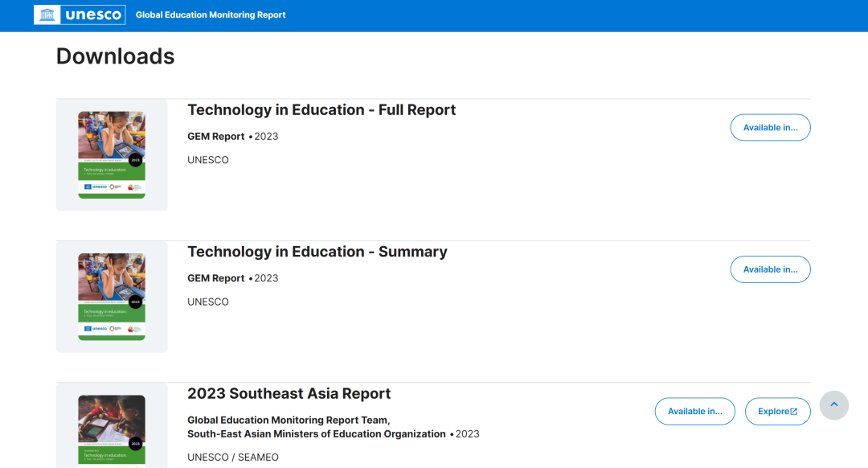Viewport: 868px width, 468px height.
Task: Click the UNESCO logo in header
Action: (x=80, y=15)
